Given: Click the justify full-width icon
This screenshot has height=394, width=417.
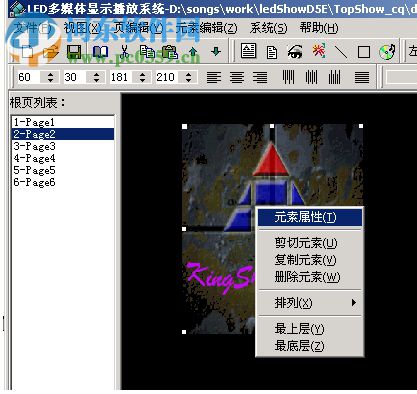Looking at the screenshot, I should 362,78.
